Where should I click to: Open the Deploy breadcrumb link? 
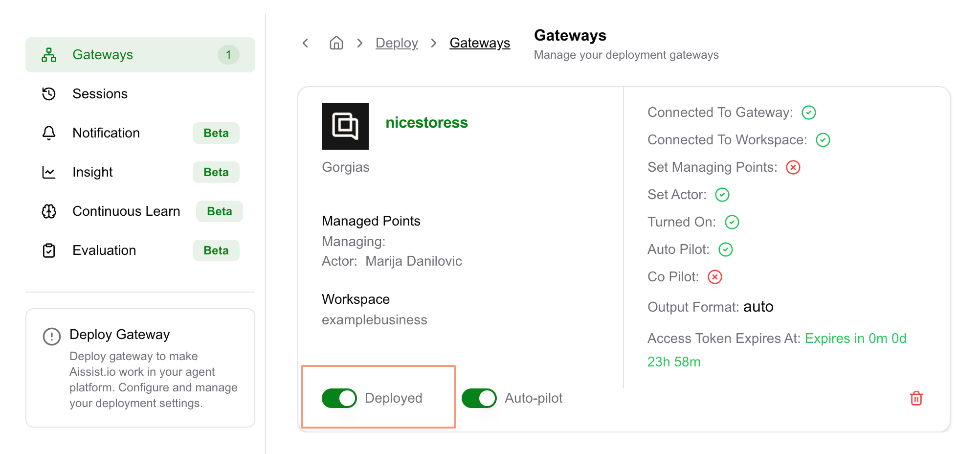tap(397, 43)
